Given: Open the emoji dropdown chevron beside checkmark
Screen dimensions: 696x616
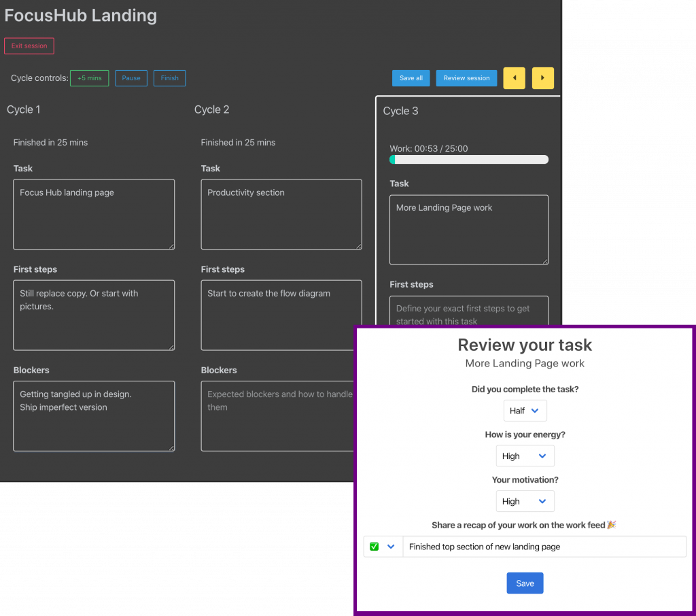Looking at the screenshot, I should 391,546.
